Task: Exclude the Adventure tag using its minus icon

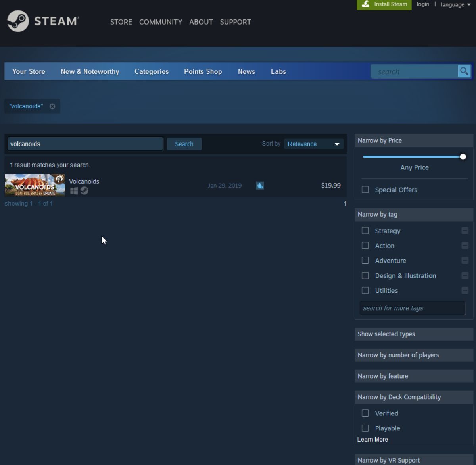Action: 465,261
